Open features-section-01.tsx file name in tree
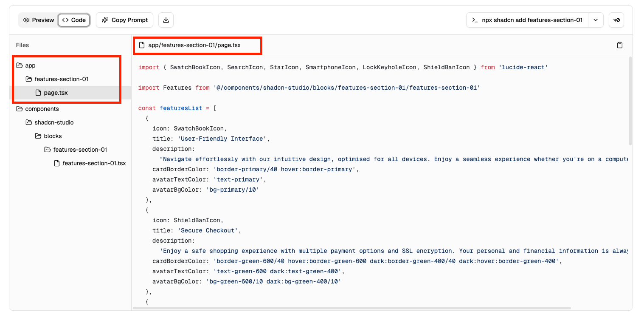Viewport: 644px width, 320px height. coord(94,163)
